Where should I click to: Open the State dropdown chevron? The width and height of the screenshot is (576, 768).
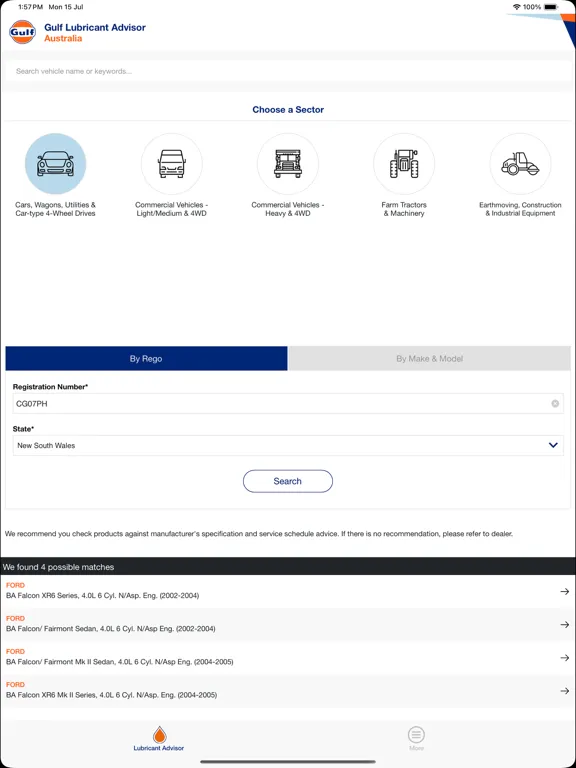553,445
